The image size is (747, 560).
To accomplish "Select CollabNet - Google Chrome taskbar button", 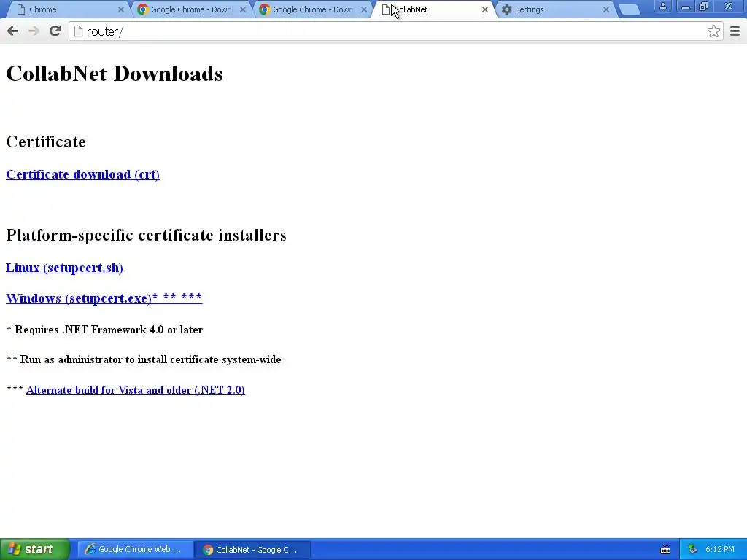I will coord(252,549).
